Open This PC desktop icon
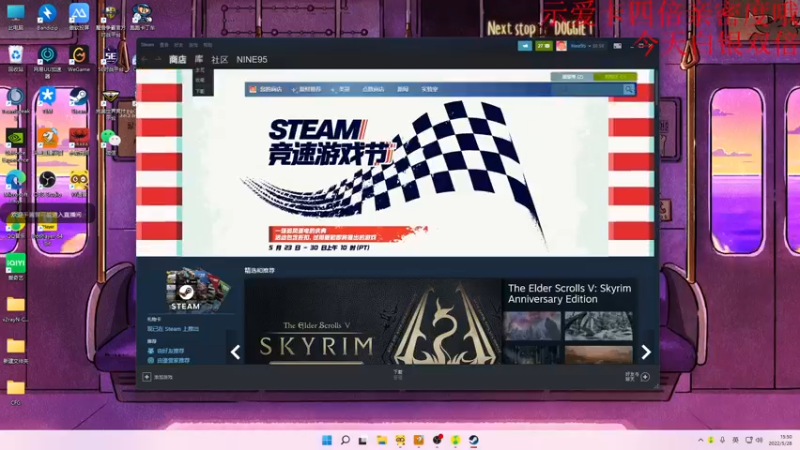Viewport: 800px width, 450px height. (15, 17)
